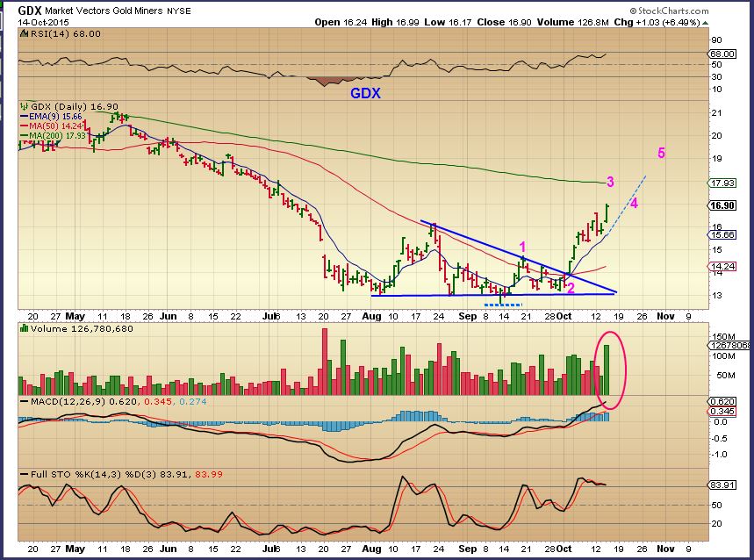Click the volume bars icon before Volume label
The width and height of the screenshot is (754, 560).
point(24,329)
